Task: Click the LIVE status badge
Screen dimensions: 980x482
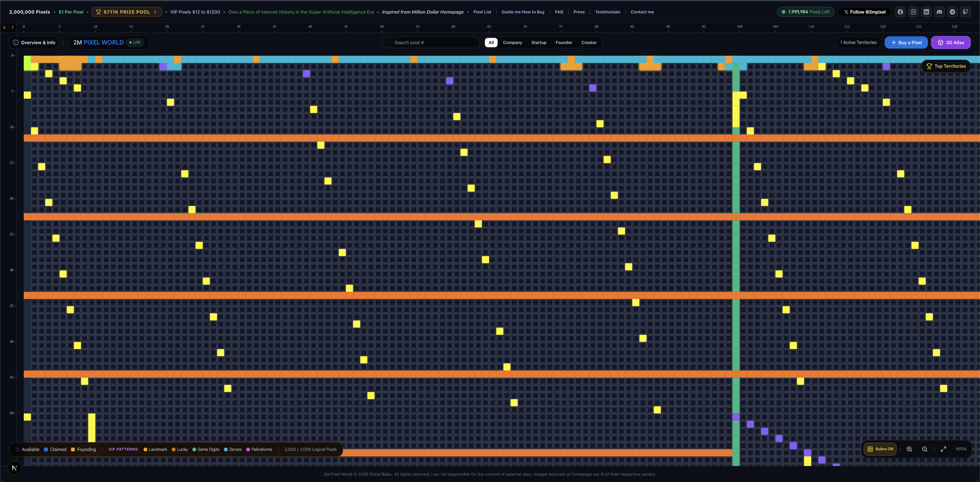Action: tap(135, 43)
